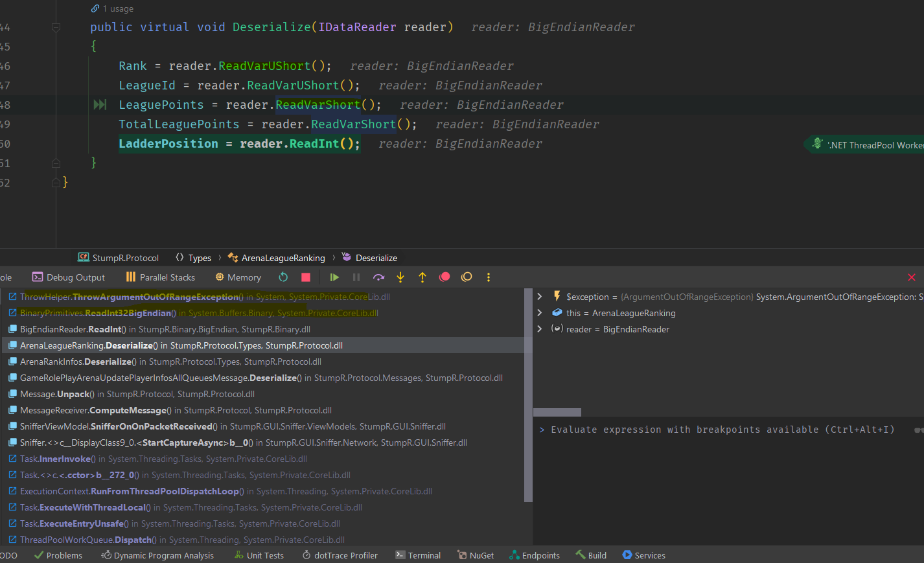Open dotTrace Profiler tool window

tap(340, 555)
